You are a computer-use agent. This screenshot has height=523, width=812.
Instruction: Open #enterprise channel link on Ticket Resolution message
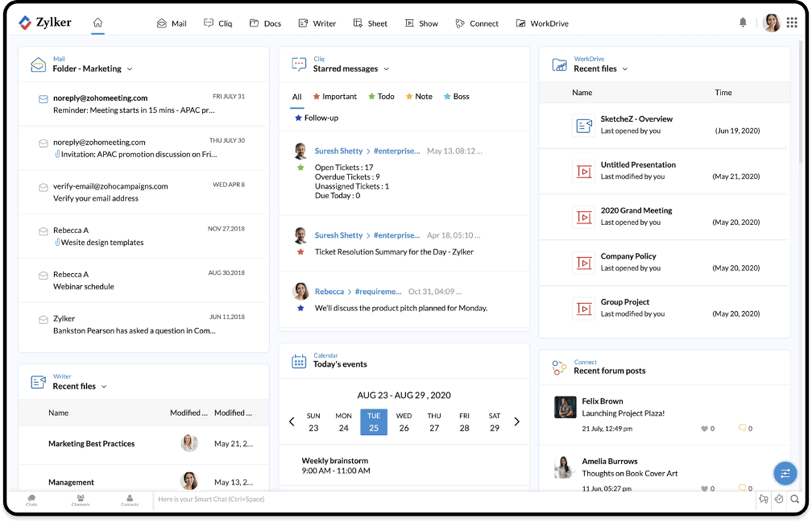pyautogui.click(x=397, y=235)
